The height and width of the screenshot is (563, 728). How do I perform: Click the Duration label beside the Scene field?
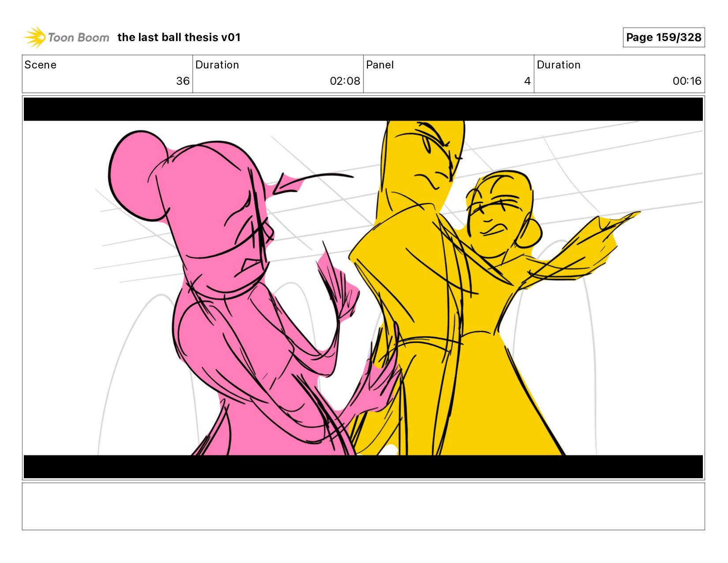217,65
